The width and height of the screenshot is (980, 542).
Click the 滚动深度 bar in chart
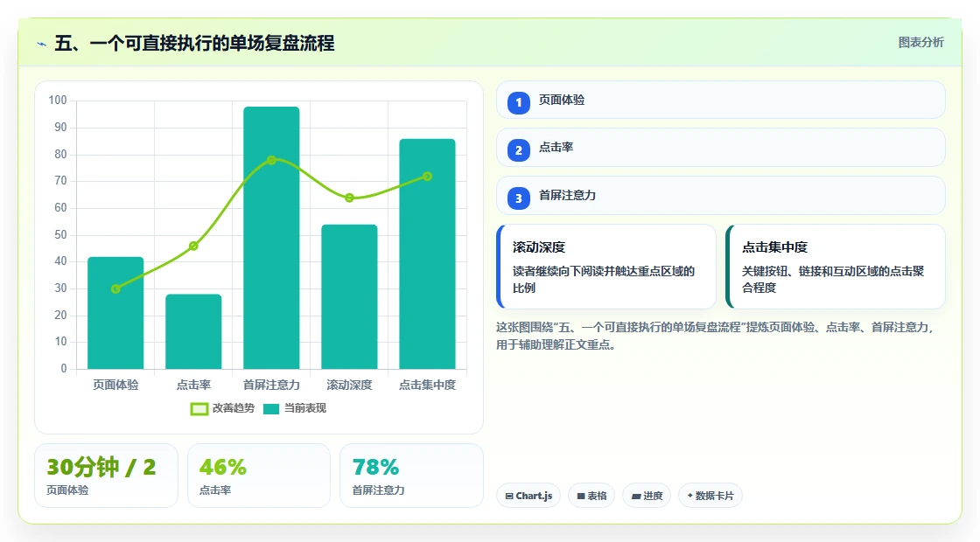pos(349,296)
